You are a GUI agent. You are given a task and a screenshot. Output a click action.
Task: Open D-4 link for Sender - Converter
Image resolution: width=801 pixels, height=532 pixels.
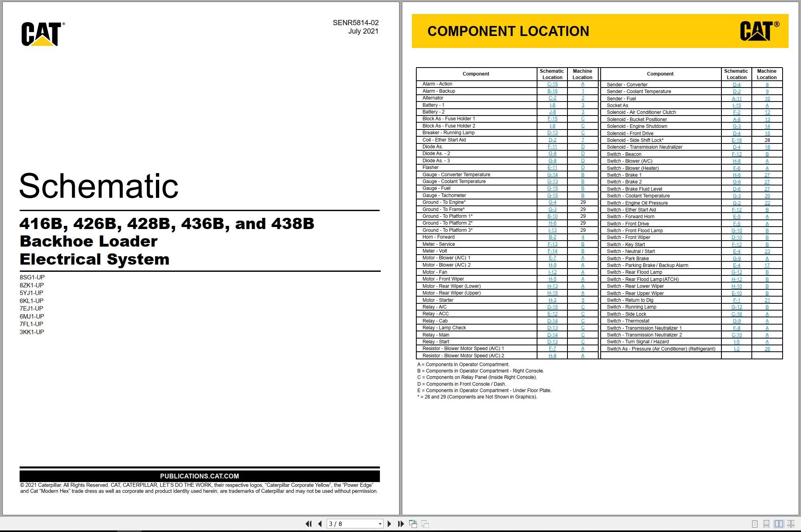737,85
